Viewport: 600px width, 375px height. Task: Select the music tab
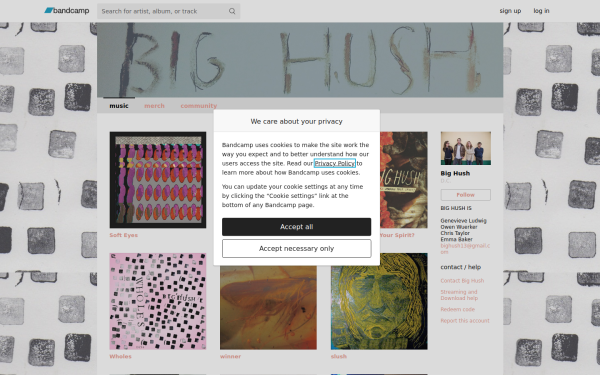(x=119, y=106)
